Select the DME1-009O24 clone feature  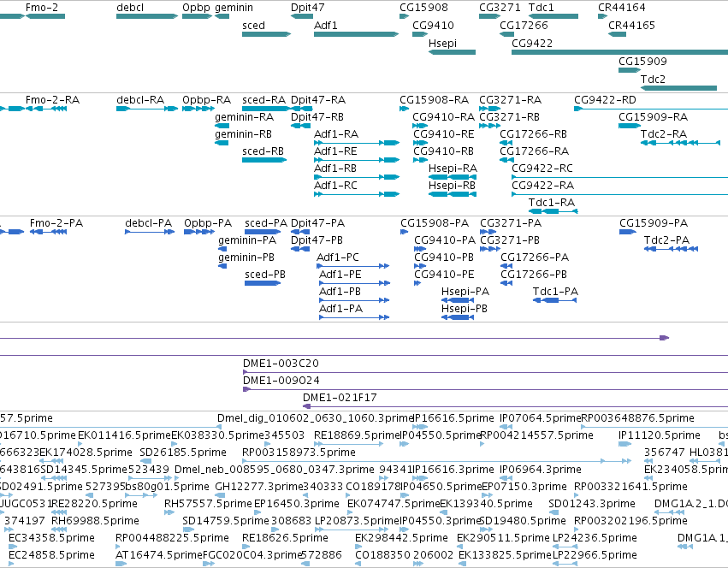485,389
